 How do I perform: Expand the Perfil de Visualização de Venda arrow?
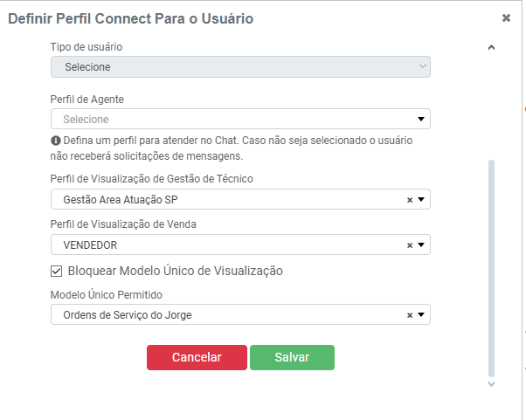[420, 245]
